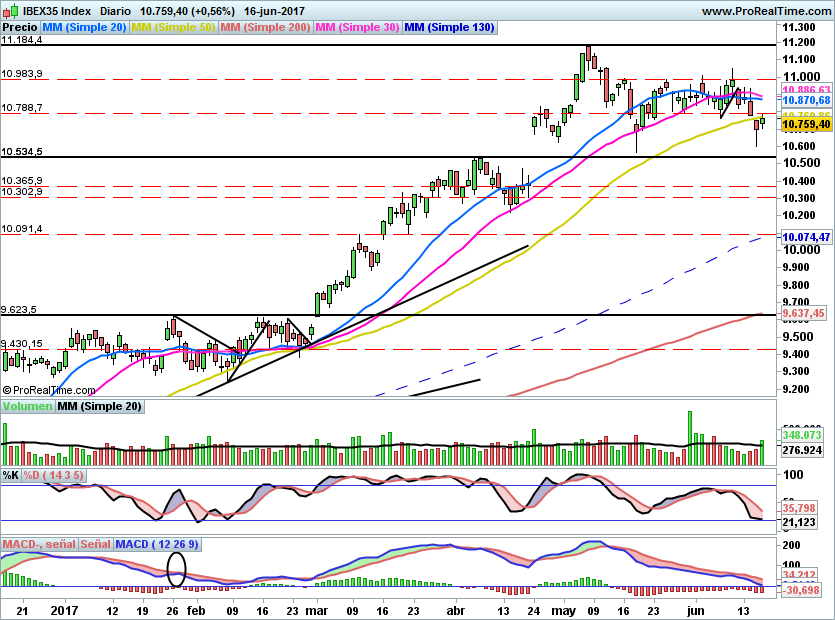Click the 10.534,5 support level label
The width and height of the screenshot is (835, 620).
coord(21,152)
